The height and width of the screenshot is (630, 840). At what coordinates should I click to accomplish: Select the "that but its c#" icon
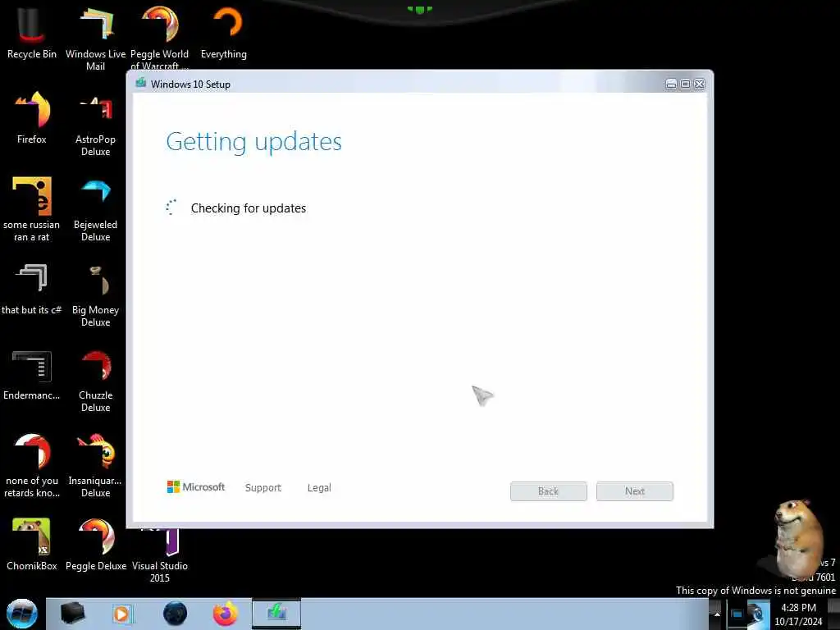click(32, 290)
